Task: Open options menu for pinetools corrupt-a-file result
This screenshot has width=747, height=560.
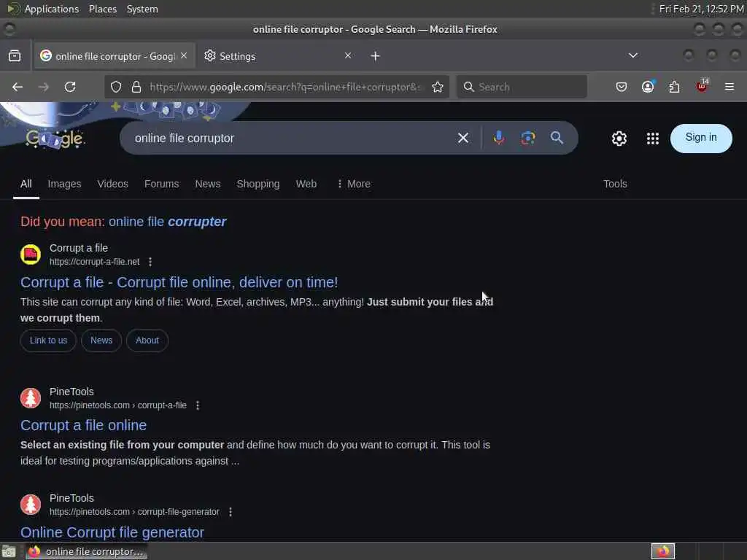Action: 198,405
